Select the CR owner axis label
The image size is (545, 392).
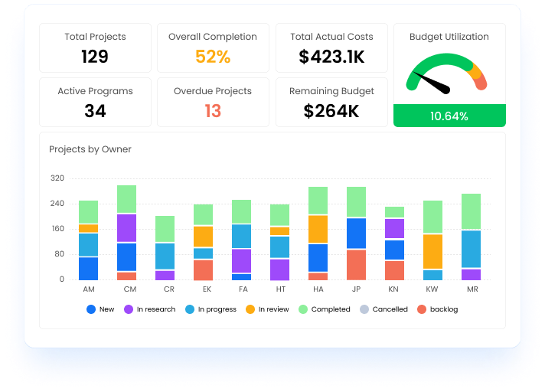click(x=169, y=289)
